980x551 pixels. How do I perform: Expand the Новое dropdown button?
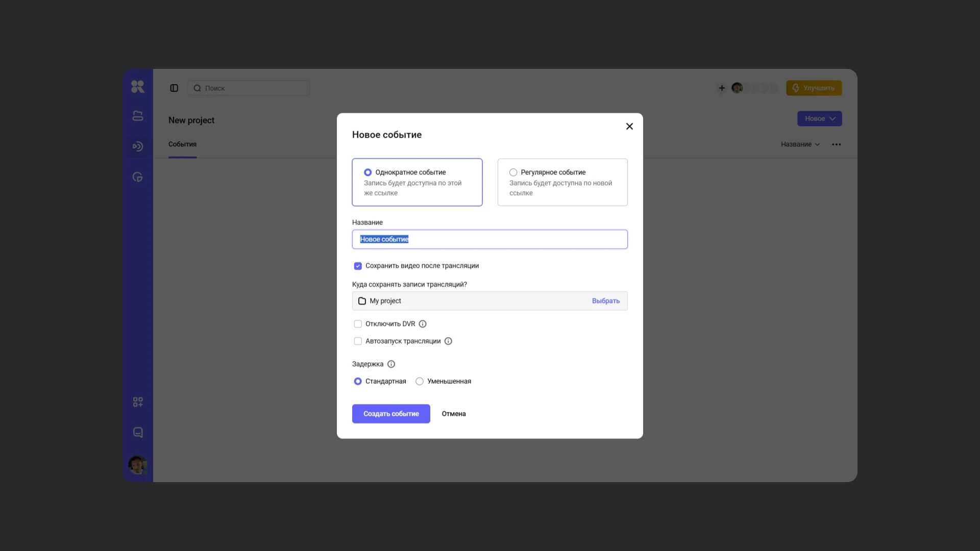click(819, 119)
